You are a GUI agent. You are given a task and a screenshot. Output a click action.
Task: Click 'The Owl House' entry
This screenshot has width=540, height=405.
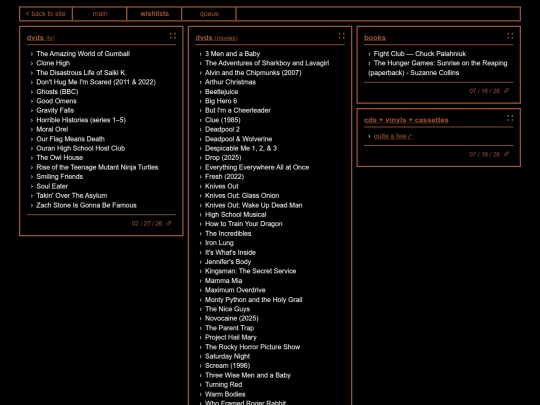coord(60,157)
